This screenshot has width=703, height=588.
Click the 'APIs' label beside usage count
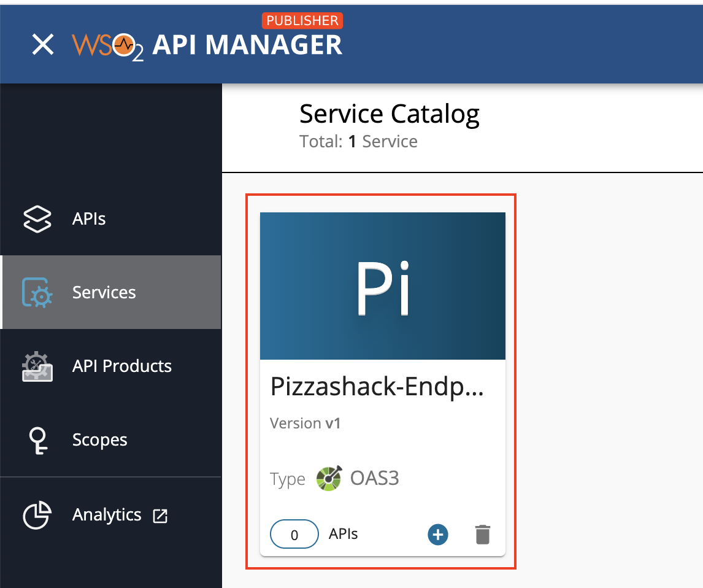[x=343, y=534]
